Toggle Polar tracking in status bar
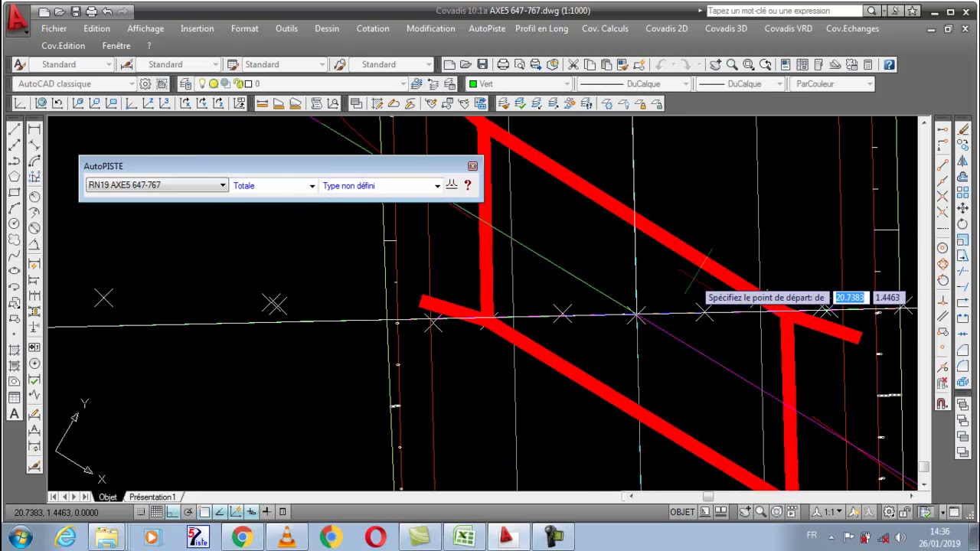This screenshot has width=980, height=551. pyautogui.click(x=188, y=512)
